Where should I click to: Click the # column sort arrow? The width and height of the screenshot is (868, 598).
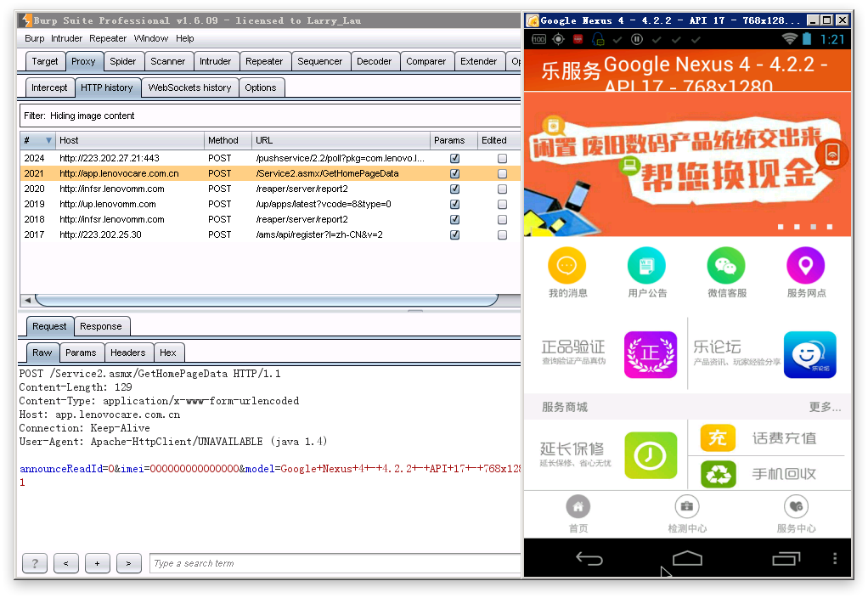pyautogui.click(x=48, y=141)
